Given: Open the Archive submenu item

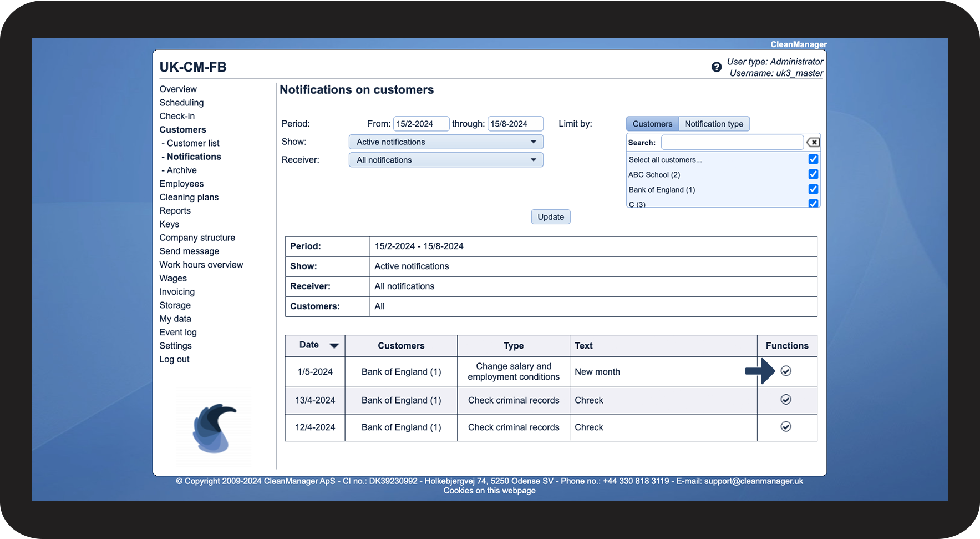Looking at the screenshot, I should pyautogui.click(x=181, y=170).
